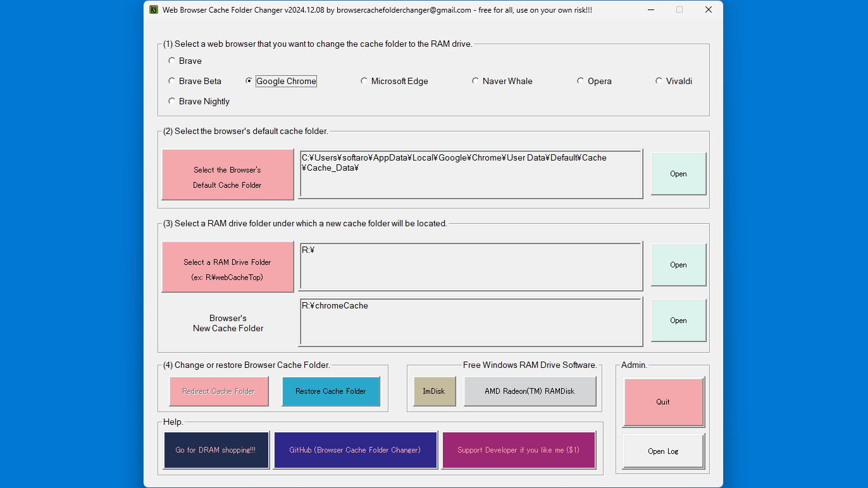Click the Admin. group label
This screenshot has width=868, height=488.
[x=635, y=365]
